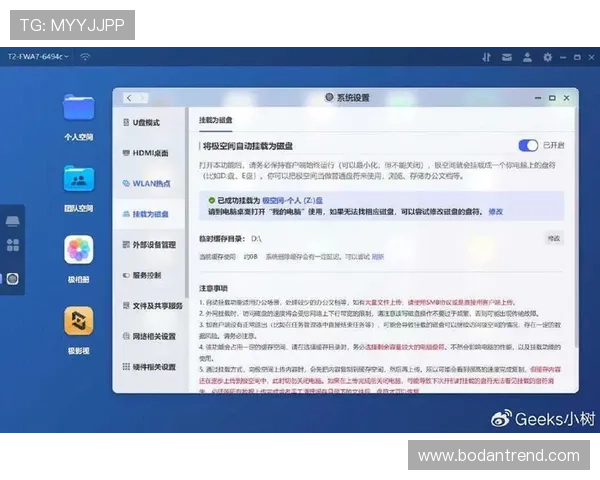Launch the 极影视 video app
Viewport: 600px width, 480px height.
coord(78,321)
